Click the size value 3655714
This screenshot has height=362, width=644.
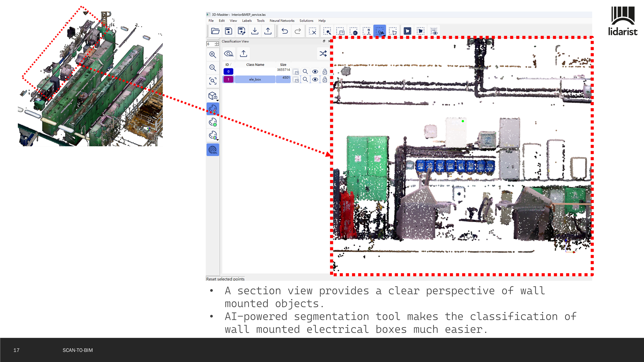pos(283,70)
